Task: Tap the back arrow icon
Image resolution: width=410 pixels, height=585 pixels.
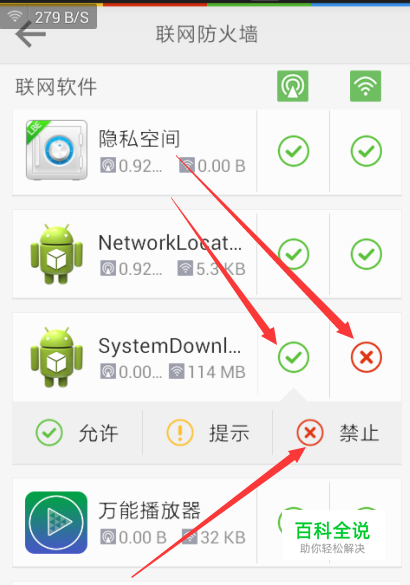Action: click(31, 34)
